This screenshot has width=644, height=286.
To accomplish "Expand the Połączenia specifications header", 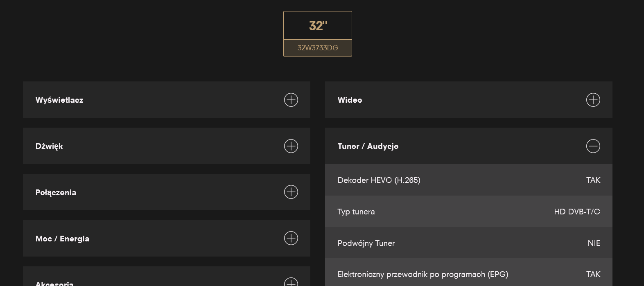I will click(167, 192).
